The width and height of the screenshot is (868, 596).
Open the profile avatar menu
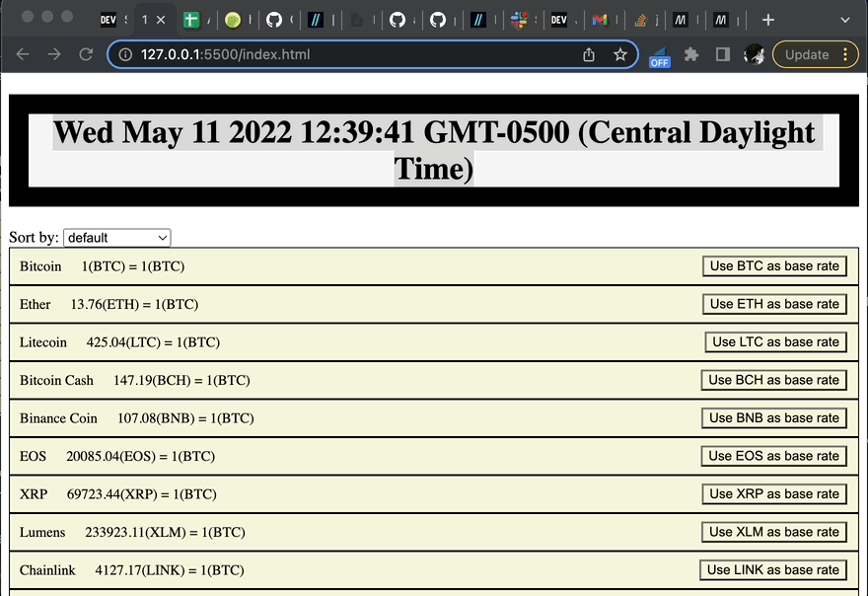click(754, 54)
